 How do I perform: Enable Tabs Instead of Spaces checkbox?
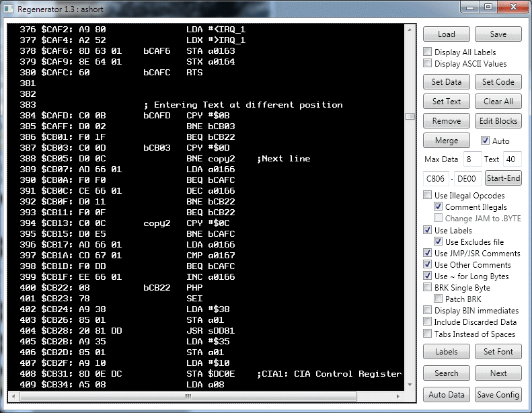[428, 334]
